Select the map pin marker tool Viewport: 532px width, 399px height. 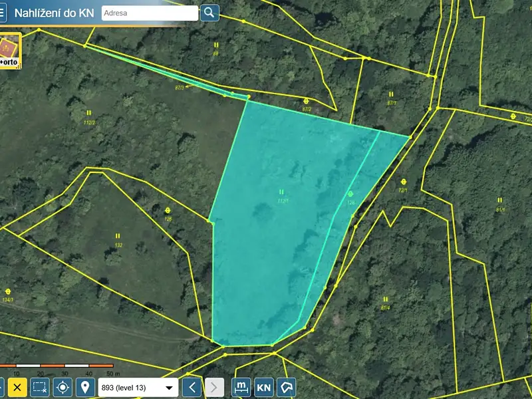pos(85,388)
